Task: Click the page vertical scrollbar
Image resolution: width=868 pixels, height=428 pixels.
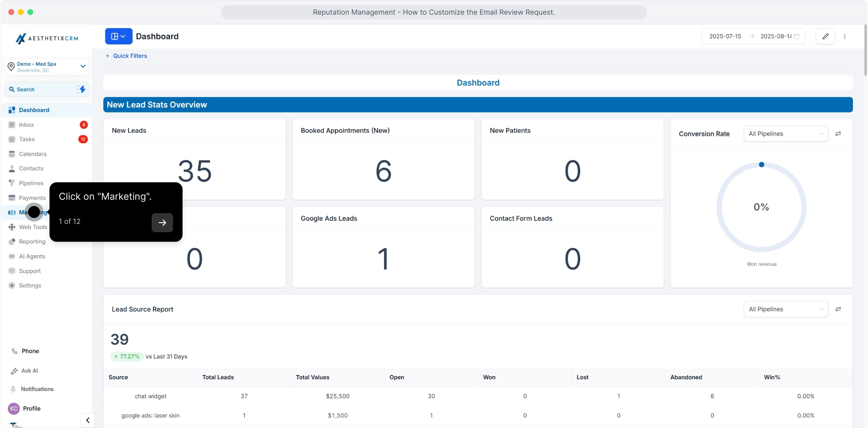Action: (x=866, y=50)
